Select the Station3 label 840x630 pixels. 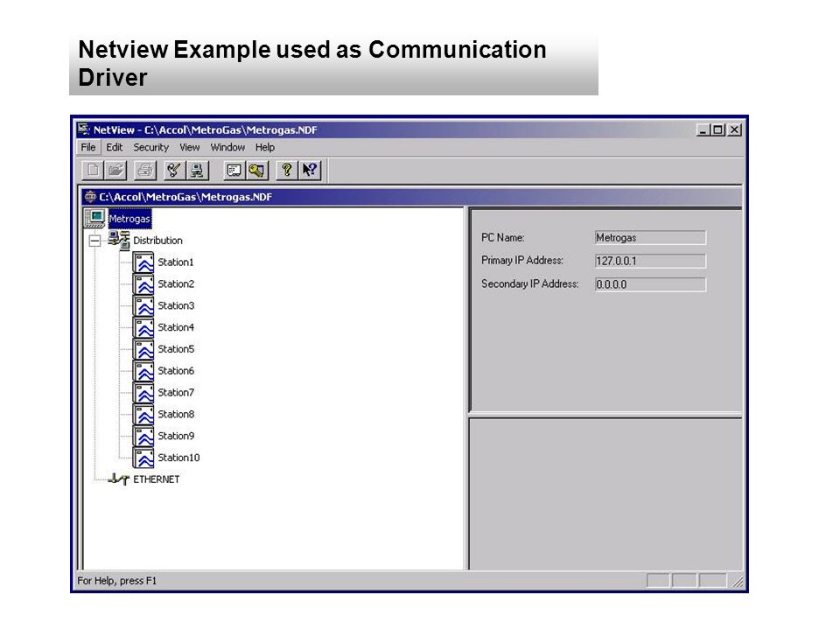(x=176, y=306)
